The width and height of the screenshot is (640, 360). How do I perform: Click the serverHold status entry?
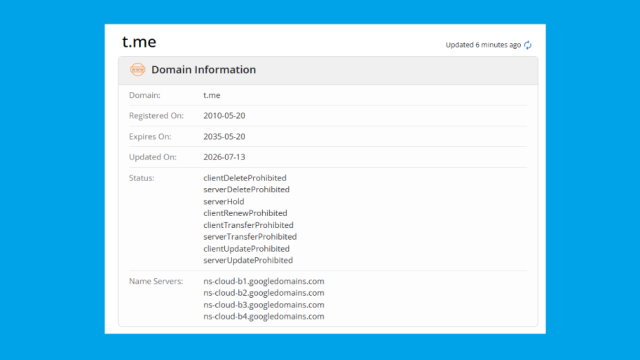(x=224, y=201)
